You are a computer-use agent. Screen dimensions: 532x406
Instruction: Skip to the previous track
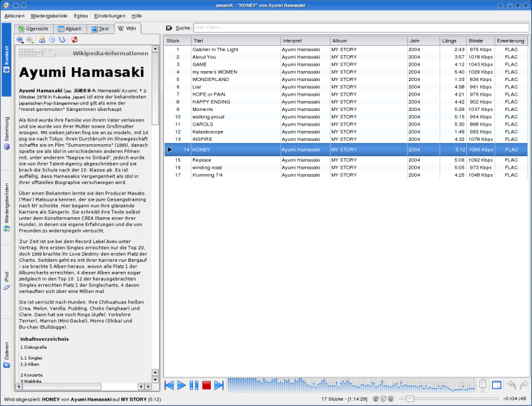click(x=169, y=385)
